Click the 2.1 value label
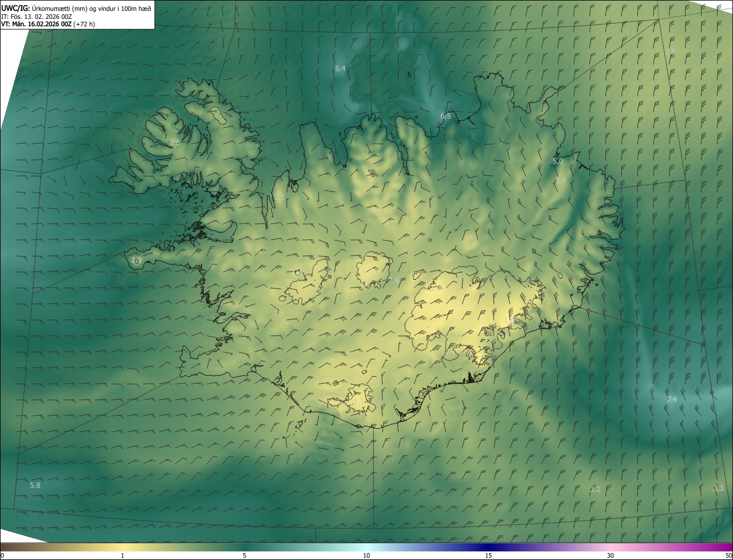Viewport: 733px width, 560px height. pyautogui.click(x=279, y=197)
